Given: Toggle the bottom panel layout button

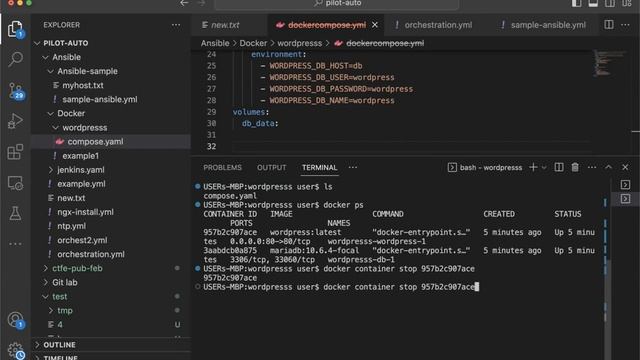Looking at the screenshot, I should [593, 3].
